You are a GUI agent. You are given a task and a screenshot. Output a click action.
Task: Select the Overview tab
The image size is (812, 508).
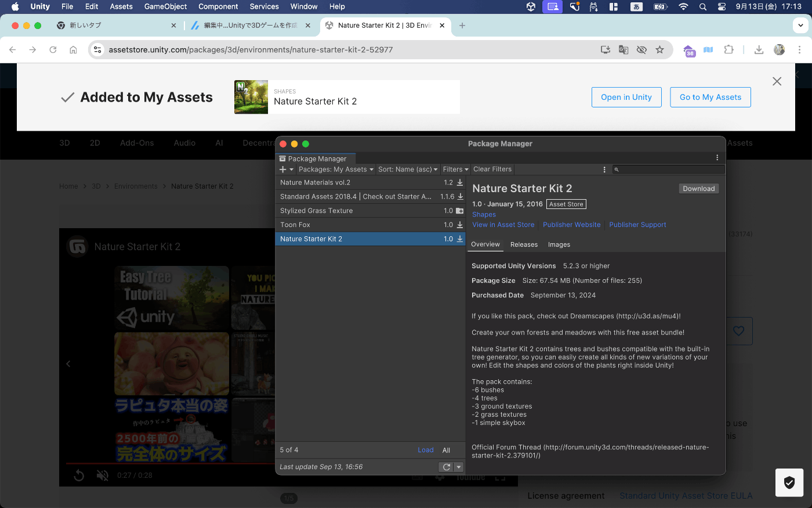tap(485, 244)
